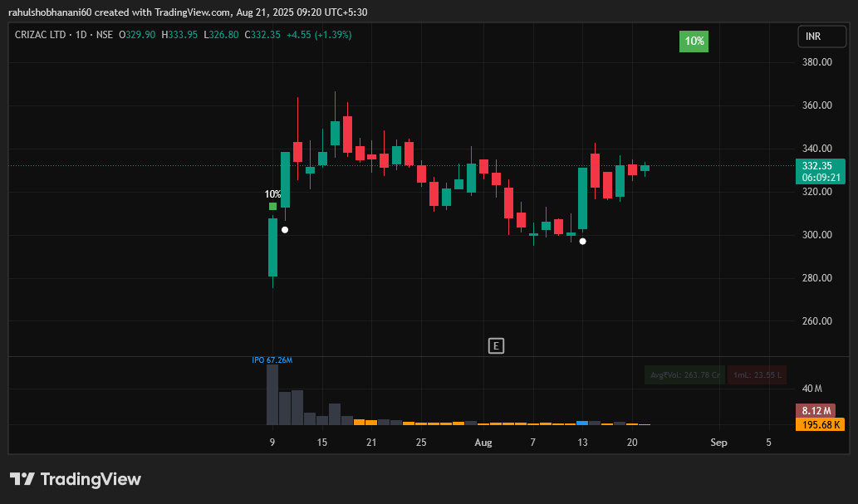The image size is (858, 504).
Task: Click the Avg₹Vol: 263.78 Cr label
Action: (684, 374)
